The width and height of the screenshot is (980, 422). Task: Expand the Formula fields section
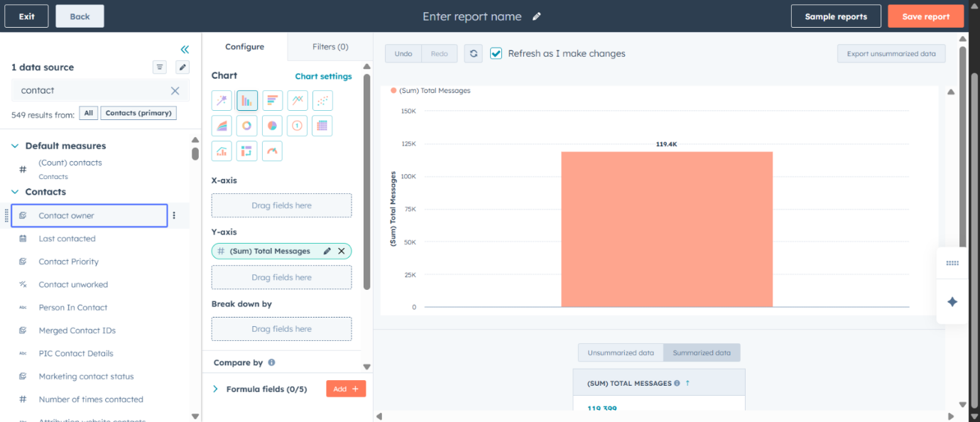(215, 389)
